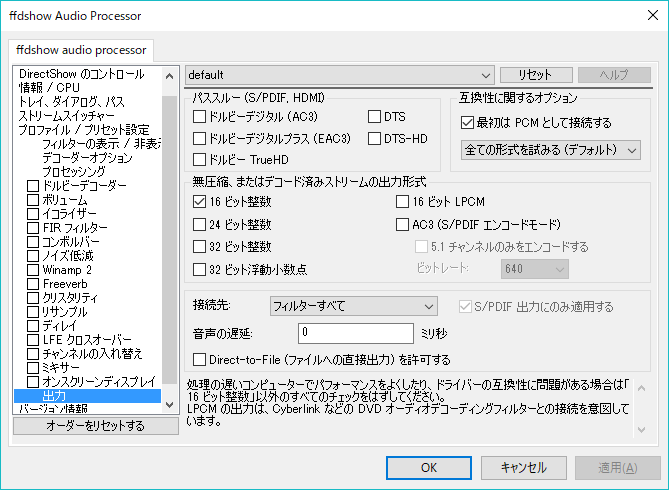Click the キャンセル button
Screen dimensions: 669x490
tap(524, 468)
